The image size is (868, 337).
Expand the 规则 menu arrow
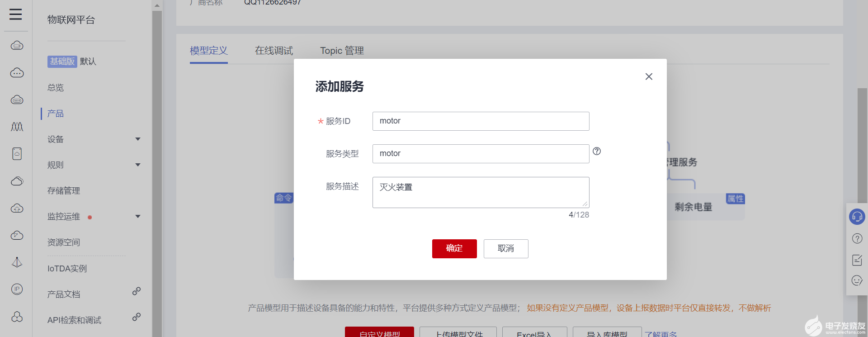[x=138, y=165]
